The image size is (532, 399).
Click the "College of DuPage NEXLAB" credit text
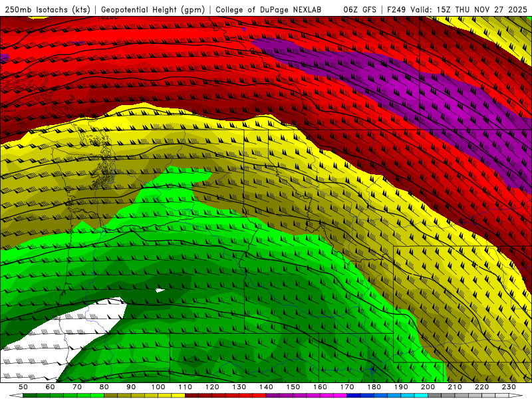click(x=269, y=10)
